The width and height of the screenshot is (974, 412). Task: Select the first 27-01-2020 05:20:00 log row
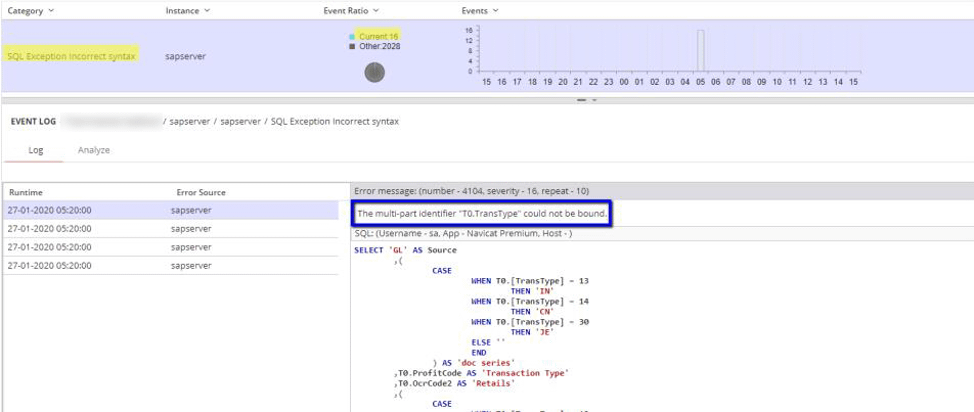point(50,210)
